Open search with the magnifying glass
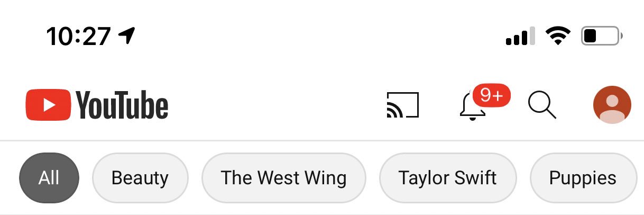The width and height of the screenshot is (644, 215). pyautogui.click(x=542, y=105)
